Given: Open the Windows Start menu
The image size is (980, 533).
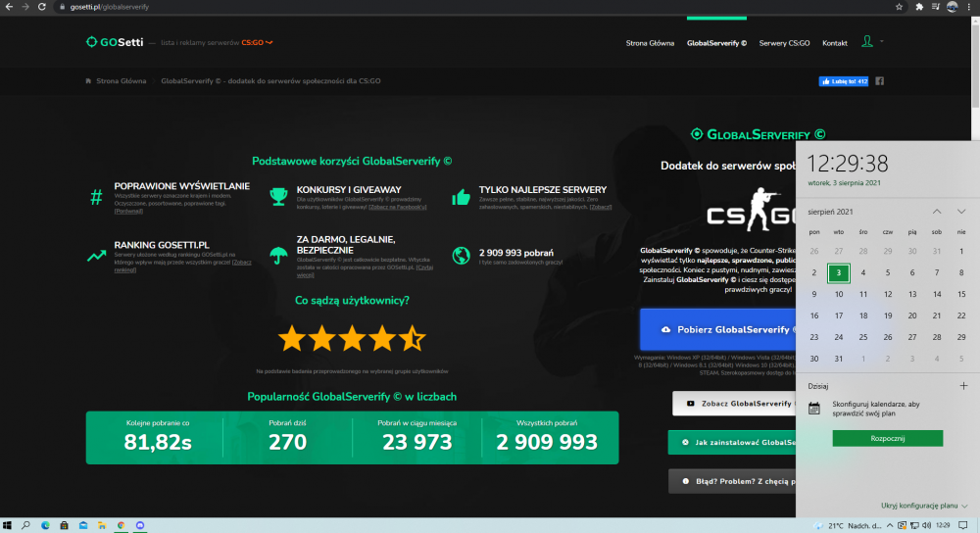Looking at the screenshot, I should (x=8, y=525).
